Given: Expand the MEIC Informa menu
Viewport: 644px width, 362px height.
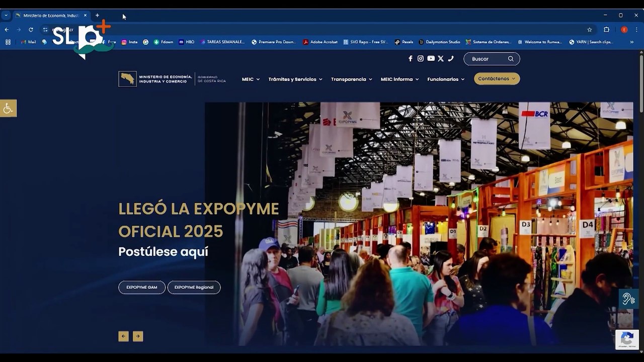Looking at the screenshot, I should click(400, 79).
